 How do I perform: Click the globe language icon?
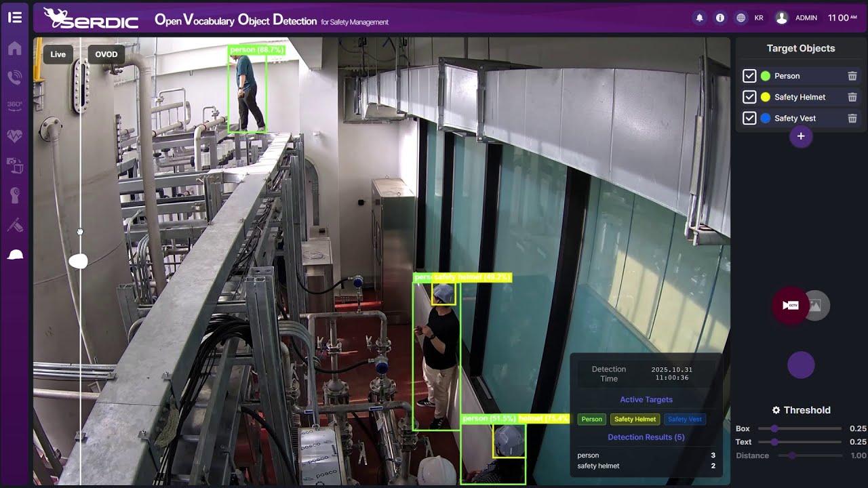[741, 18]
